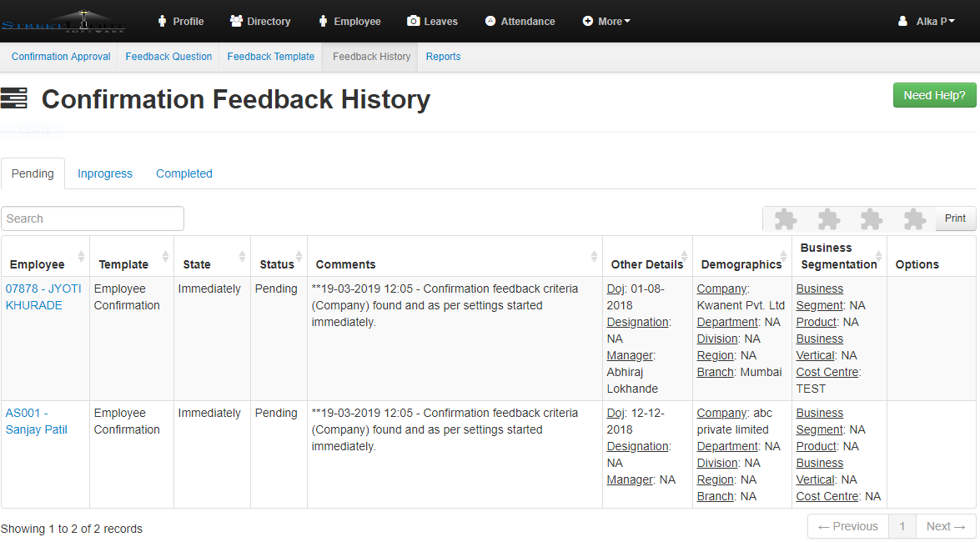Click into the Search input field

tap(93, 218)
